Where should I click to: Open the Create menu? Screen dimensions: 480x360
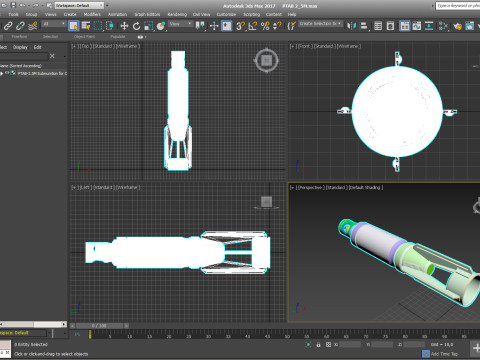coord(70,14)
